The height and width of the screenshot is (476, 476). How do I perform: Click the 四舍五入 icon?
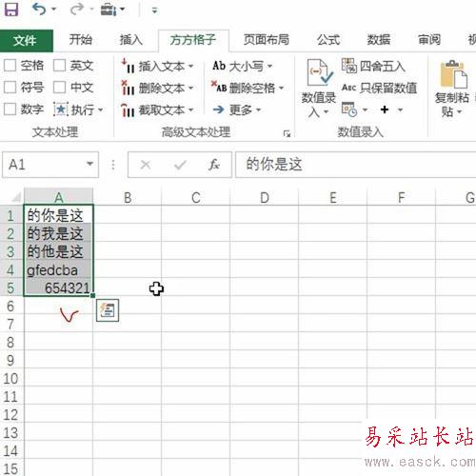(349, 66)
